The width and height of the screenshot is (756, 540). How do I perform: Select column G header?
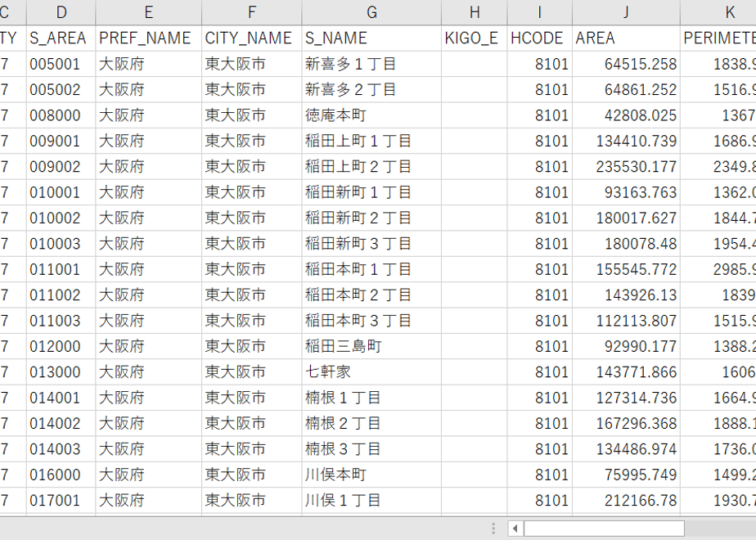pyautogui.click(x=371, y=12)
